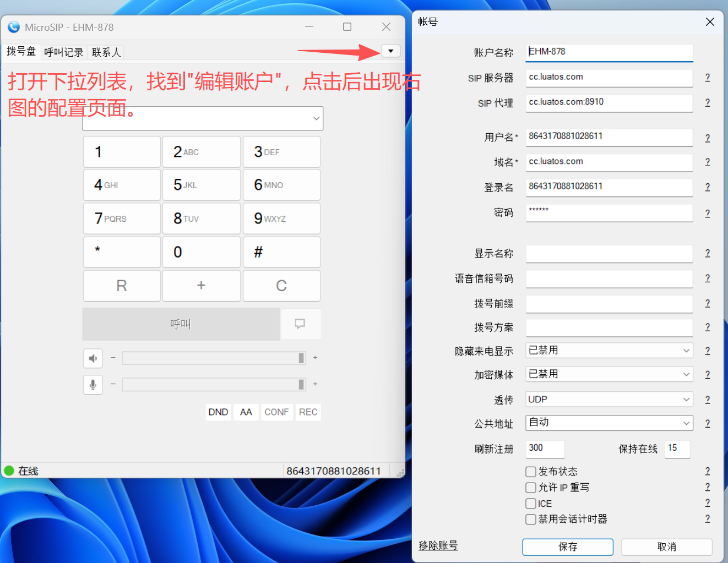
Task: Open the 隐藏来电显示 dropdown
Action: 609,351
